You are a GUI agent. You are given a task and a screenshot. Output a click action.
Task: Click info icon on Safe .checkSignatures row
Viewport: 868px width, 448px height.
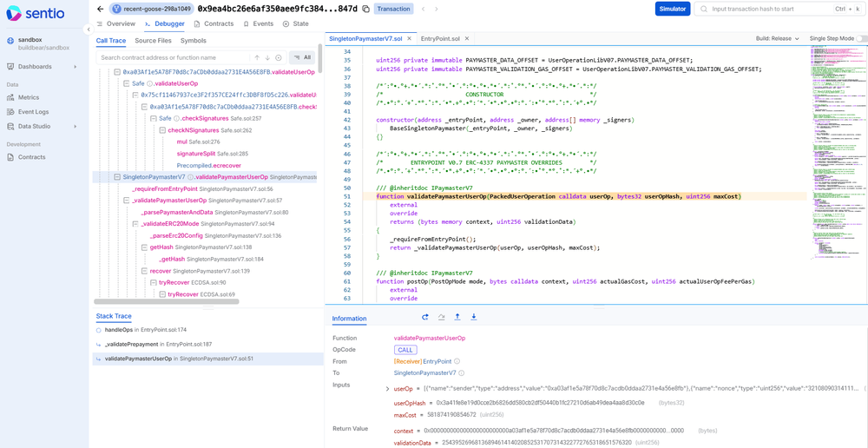point(176,118)
